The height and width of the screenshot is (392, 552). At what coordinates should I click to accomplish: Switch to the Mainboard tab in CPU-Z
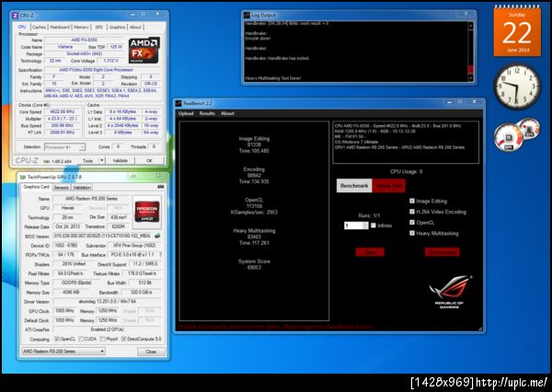pyautogui.click(x=60, y=27)
